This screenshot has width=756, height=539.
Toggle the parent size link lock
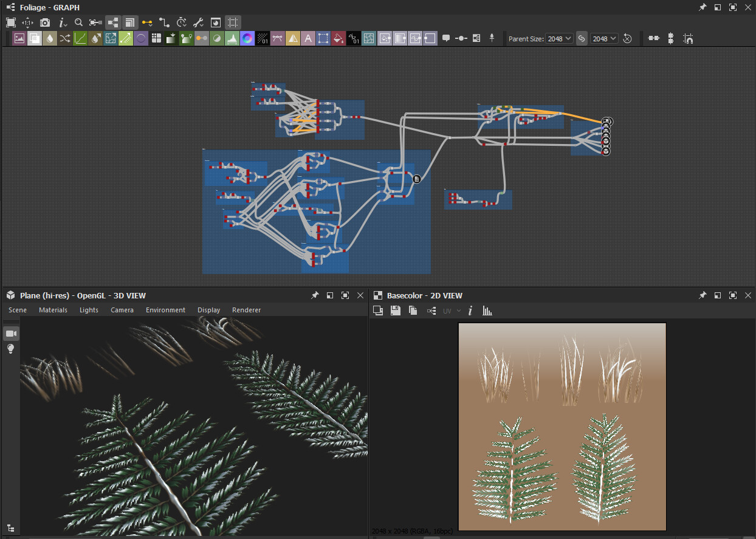click(582, 38)
